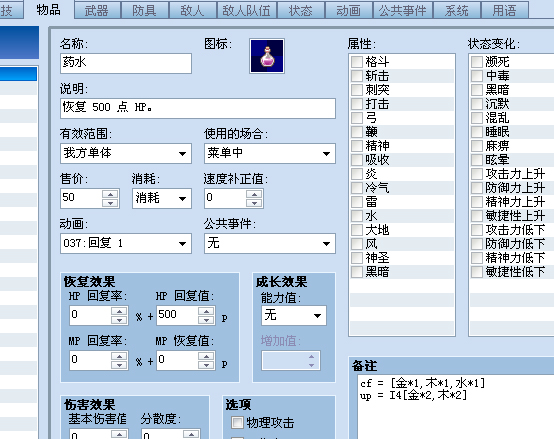Open the 公共事件 dropdown showing 无

pos(270,243)
